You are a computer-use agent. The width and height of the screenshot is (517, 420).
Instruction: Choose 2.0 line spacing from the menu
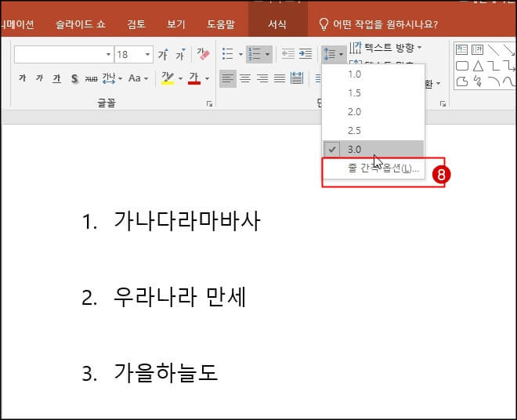click(x=373, y=112)
